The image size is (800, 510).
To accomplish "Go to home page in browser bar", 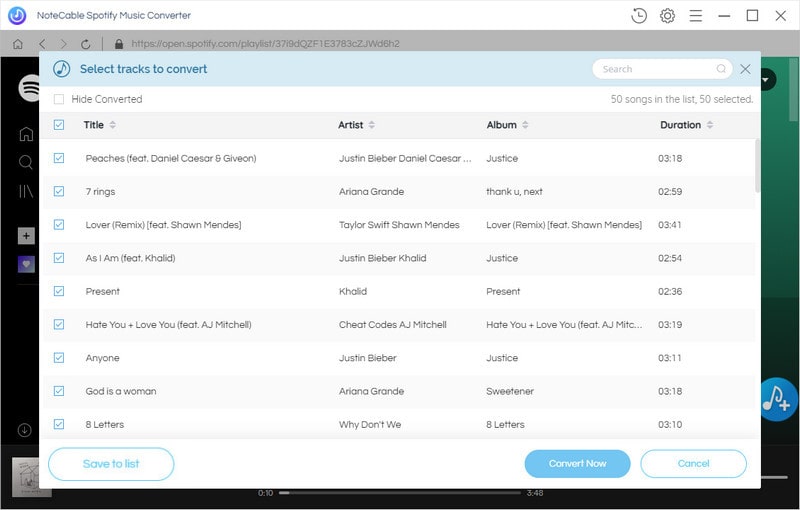I will tap(18, 44).
